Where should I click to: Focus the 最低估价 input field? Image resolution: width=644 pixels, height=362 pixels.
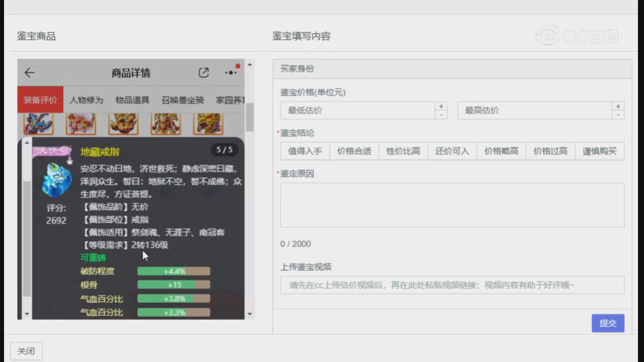(x=357, y=111)
